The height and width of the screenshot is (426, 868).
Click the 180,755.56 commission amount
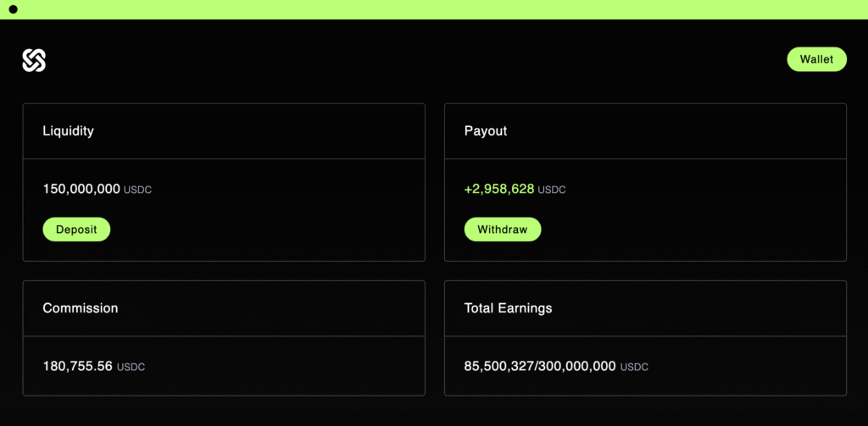[77, 366]
